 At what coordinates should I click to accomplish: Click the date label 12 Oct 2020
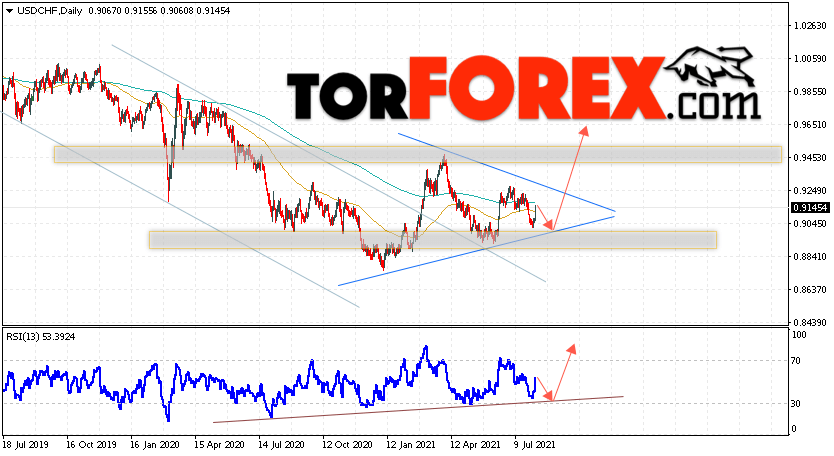tap(347, 444)
